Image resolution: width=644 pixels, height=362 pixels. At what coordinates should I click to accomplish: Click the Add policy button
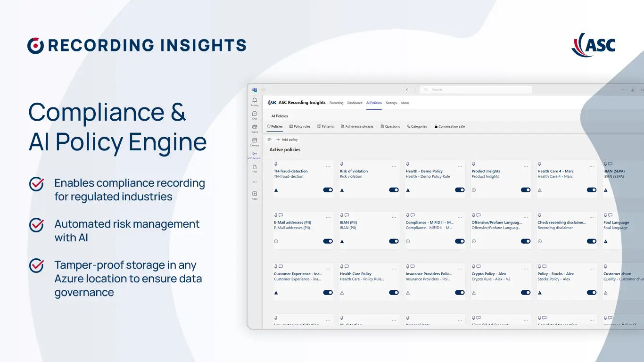coord(287,140)
